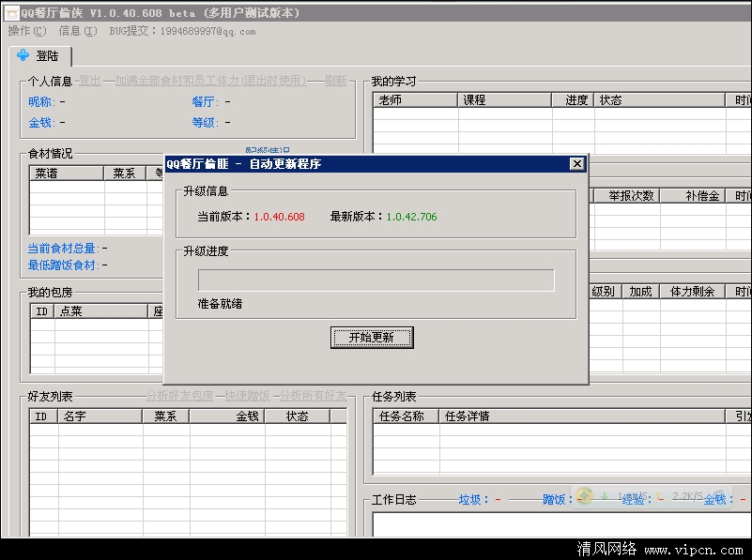Click the 进度 column header
This screenshot has height=560, width=752.
coord(573,100)
